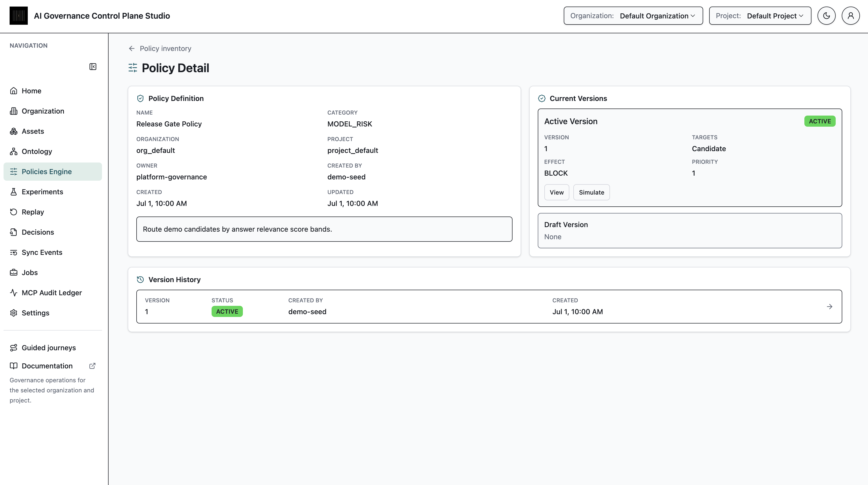Open the Documentation link
The image size is (868, 485).
point(53,366)
